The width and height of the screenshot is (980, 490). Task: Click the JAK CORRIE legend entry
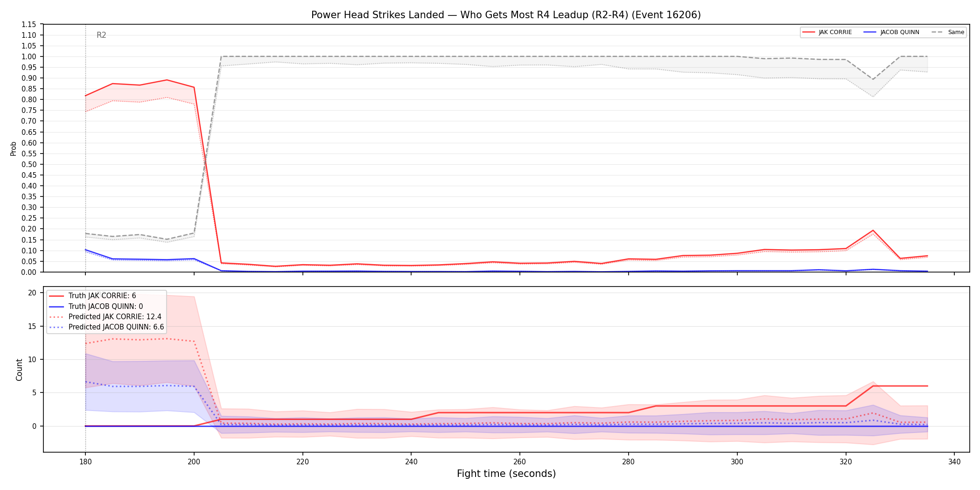click(x=827, y=32)
